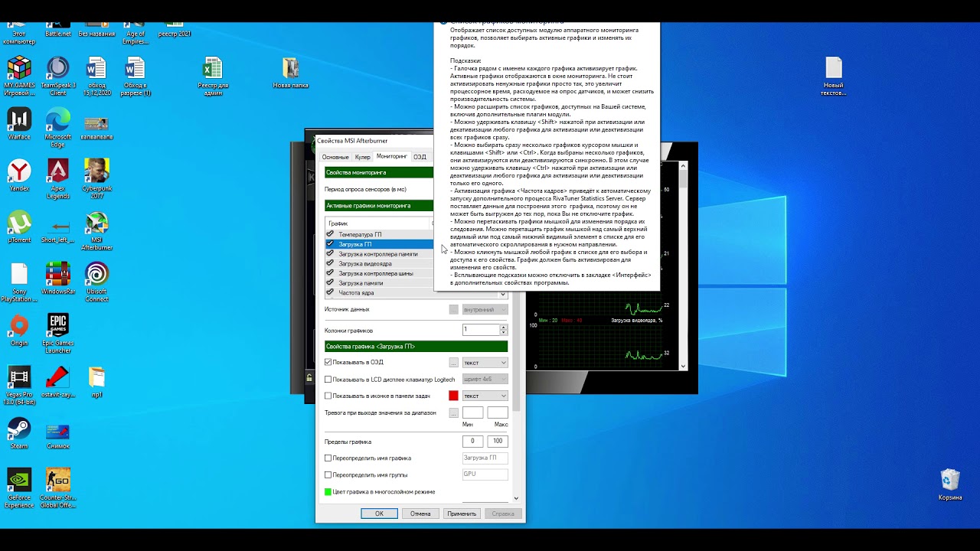Click the OK button
This screenshot has height=551, width=980.
379,514
